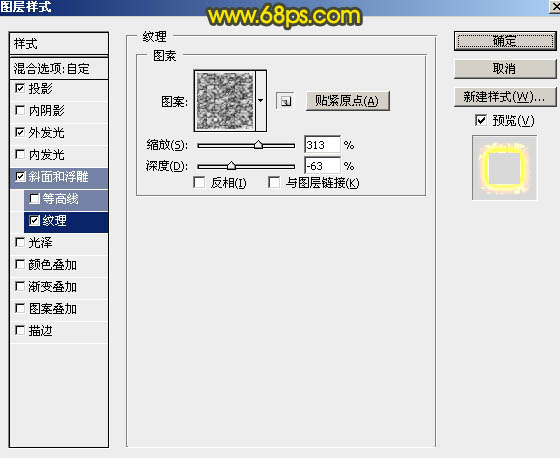Toggle the 预览(V) checkbox

click(x=481, y=120)
